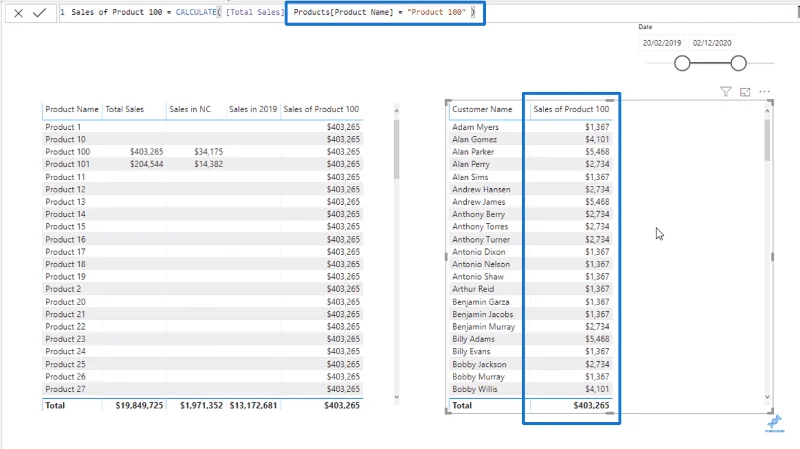The width and height of the screenshot is (800, 449).
Task: Select customer Alan Gomez
Action: point(474,139)
